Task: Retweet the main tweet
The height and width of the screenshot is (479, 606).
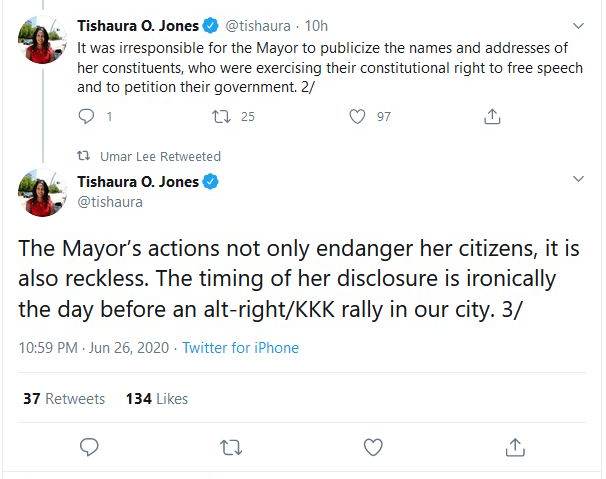Action: click(x=230, y=446)
